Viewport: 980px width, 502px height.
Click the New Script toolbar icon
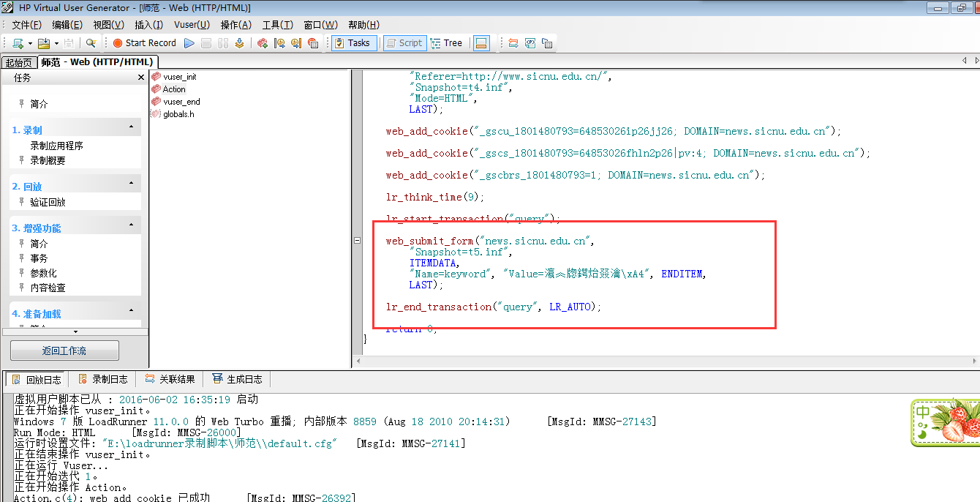tap(17, 43)
